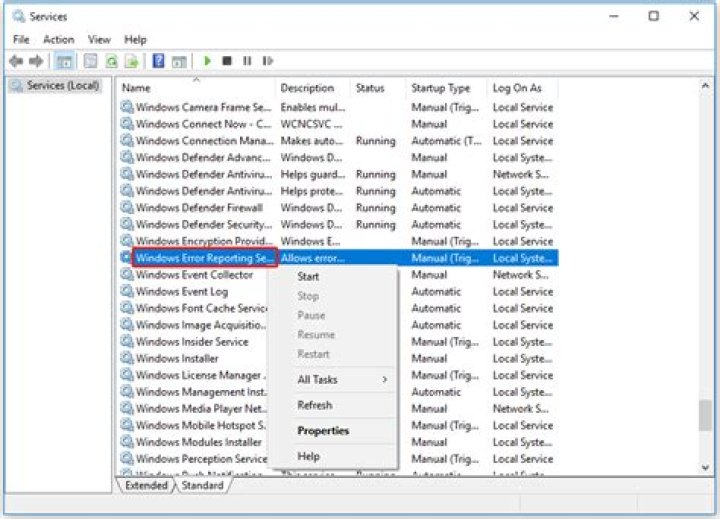Viewport: 720px width, 519px height.
Task: Click gear icon beside Windows Mobile Hotspot Service
Action: 127,425
